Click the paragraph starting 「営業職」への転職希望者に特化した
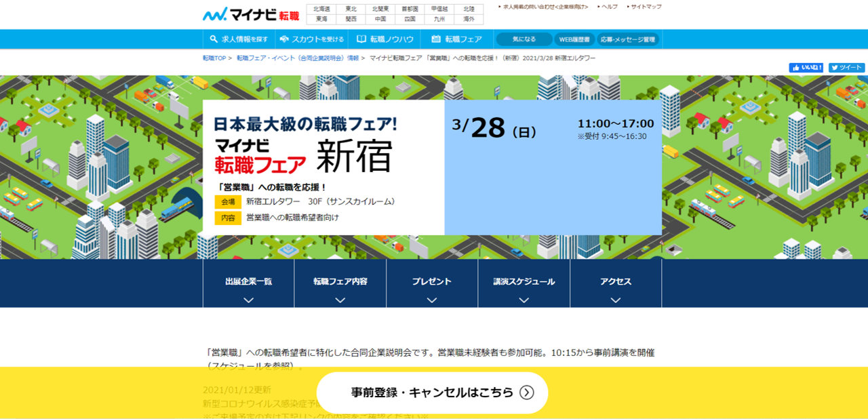 point(429,359)
